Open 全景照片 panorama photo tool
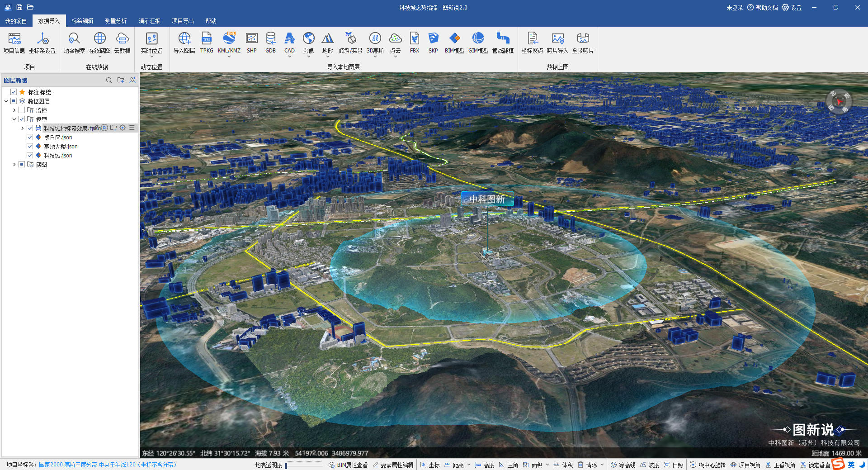The image size is (868, 470). [x=583, y=43]
